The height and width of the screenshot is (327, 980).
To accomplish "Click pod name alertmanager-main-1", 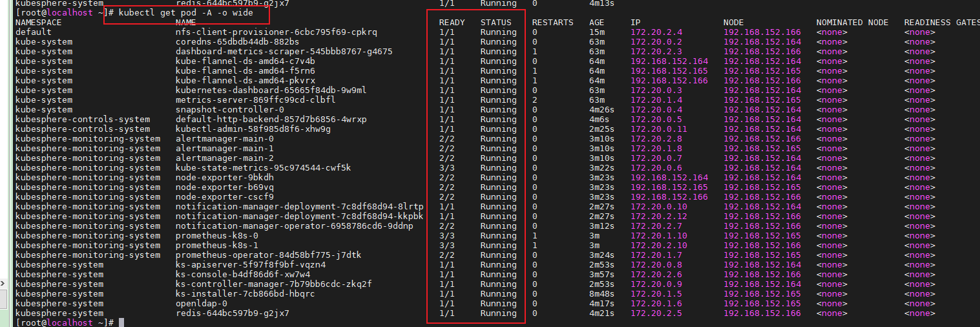I will click(225, 149).
